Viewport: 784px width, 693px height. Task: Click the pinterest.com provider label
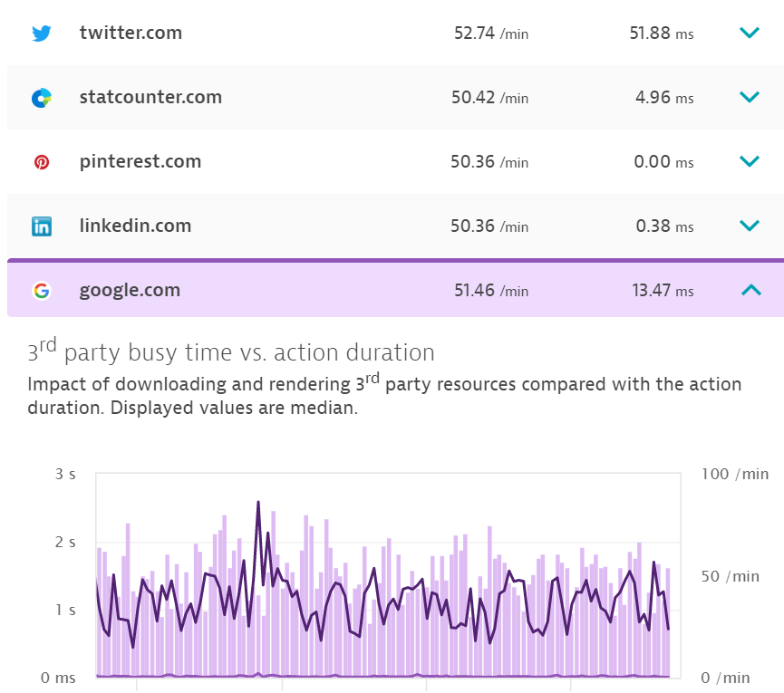pos(140,162)
